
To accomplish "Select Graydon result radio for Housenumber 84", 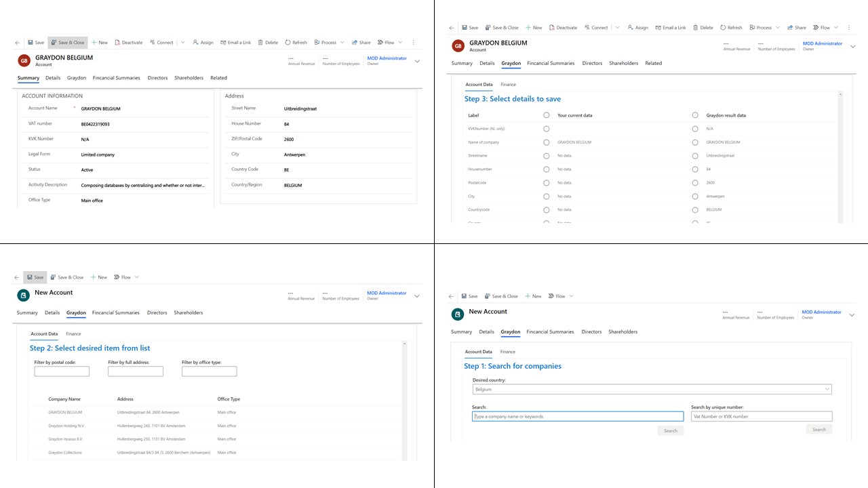I will click(x=695, y=169).
